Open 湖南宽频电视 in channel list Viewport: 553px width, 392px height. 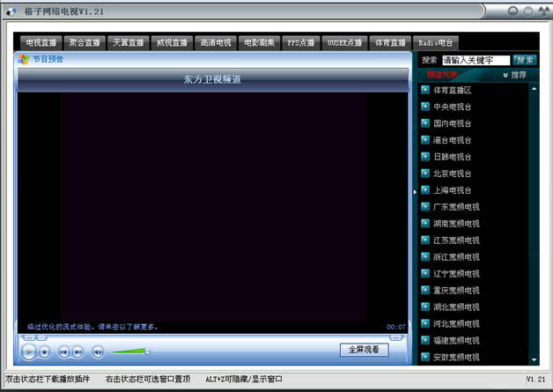pos(457,224)
